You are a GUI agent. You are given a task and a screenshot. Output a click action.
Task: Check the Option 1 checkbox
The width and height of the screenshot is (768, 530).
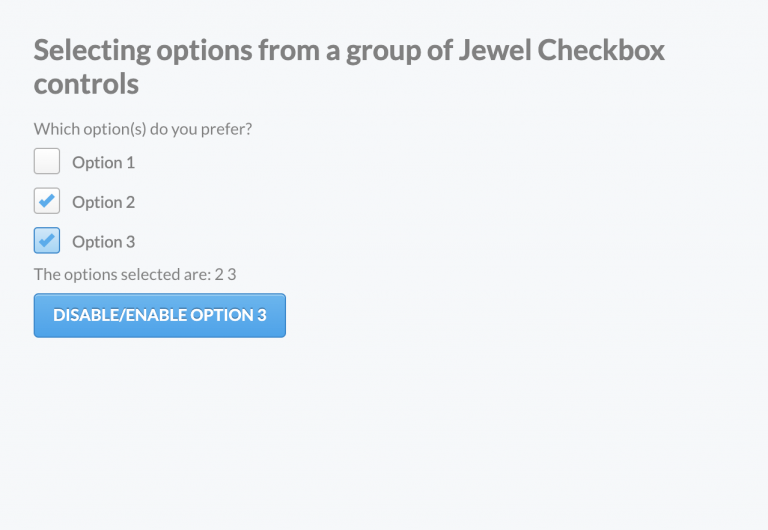47,161
